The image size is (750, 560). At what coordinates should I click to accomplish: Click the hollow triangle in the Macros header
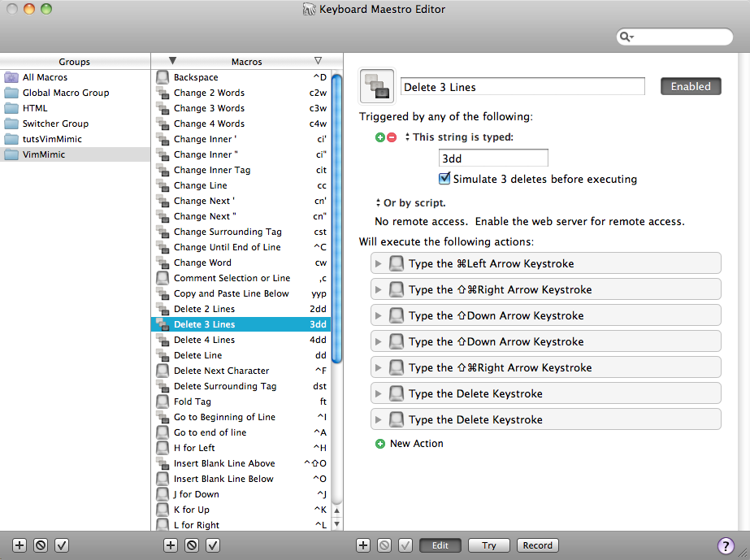[x=318, y=61]
